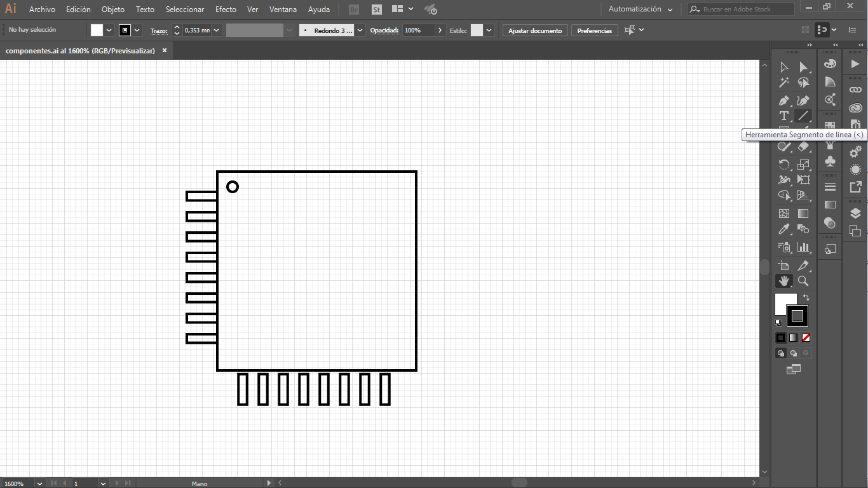Viewport: 868px width, 488px height.
Task: Click the Opacidad panel link
Action: [384, 30]
